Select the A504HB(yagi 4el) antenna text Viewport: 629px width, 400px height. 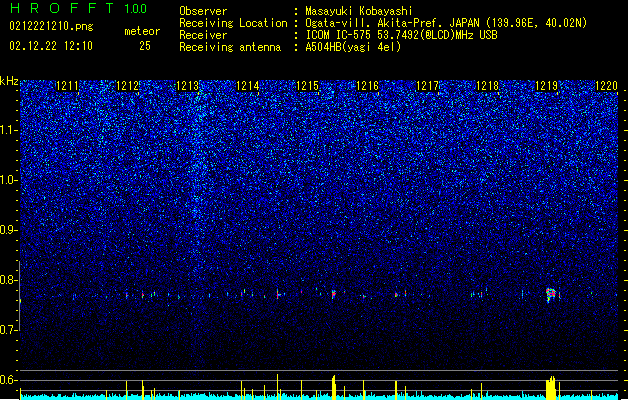click(353, 47)
